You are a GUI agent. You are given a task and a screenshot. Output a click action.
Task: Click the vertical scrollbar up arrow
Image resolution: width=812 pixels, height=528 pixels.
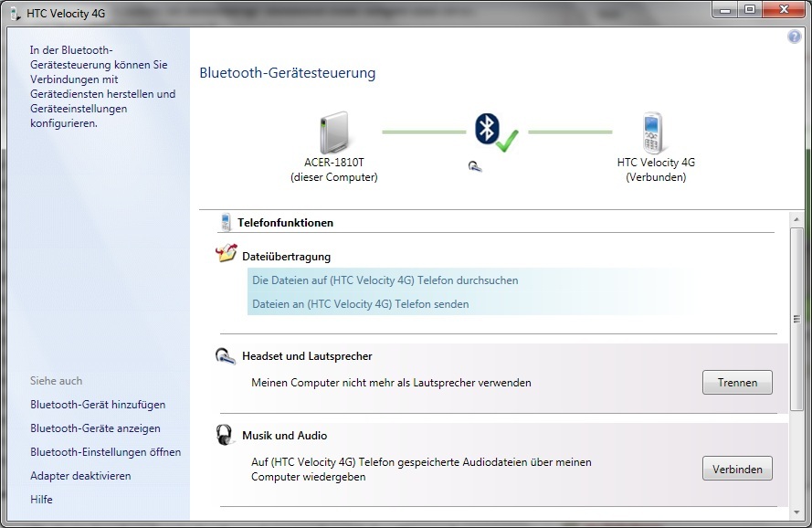coord(796,218)
